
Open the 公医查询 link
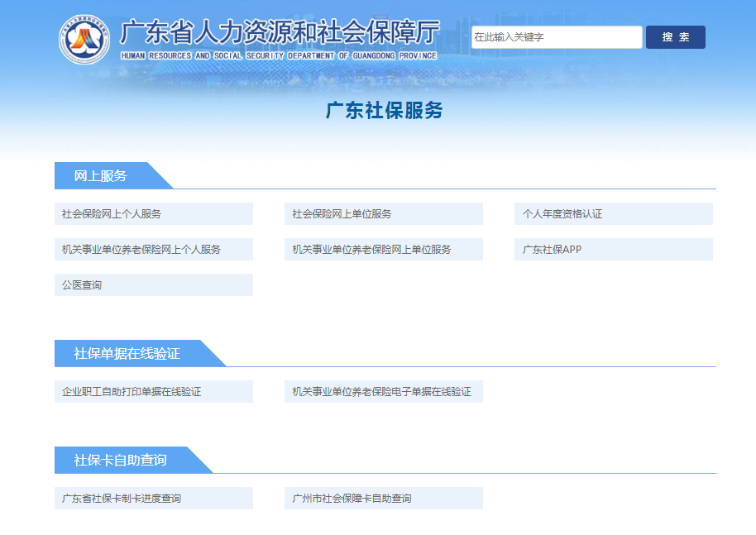[154, 284]
